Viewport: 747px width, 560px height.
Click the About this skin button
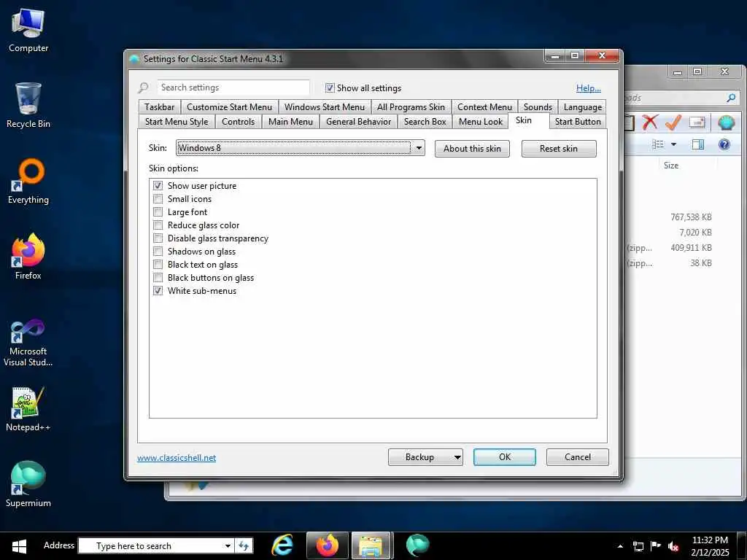click(472, 149)
